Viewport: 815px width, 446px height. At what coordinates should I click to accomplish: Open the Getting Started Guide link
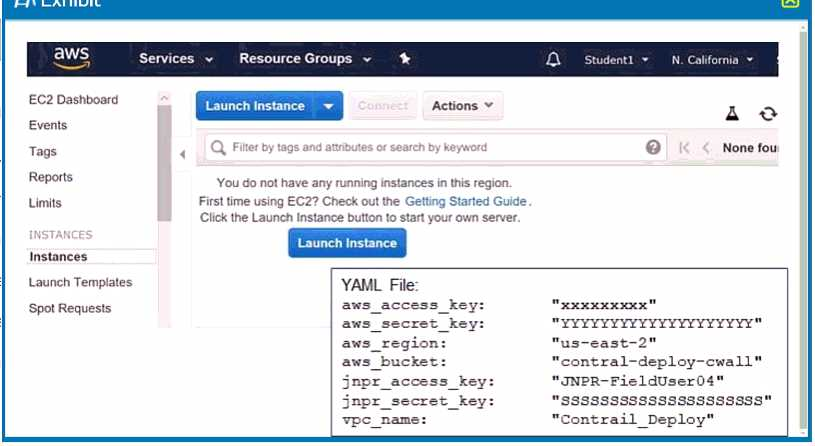click(x=465, y=201)
